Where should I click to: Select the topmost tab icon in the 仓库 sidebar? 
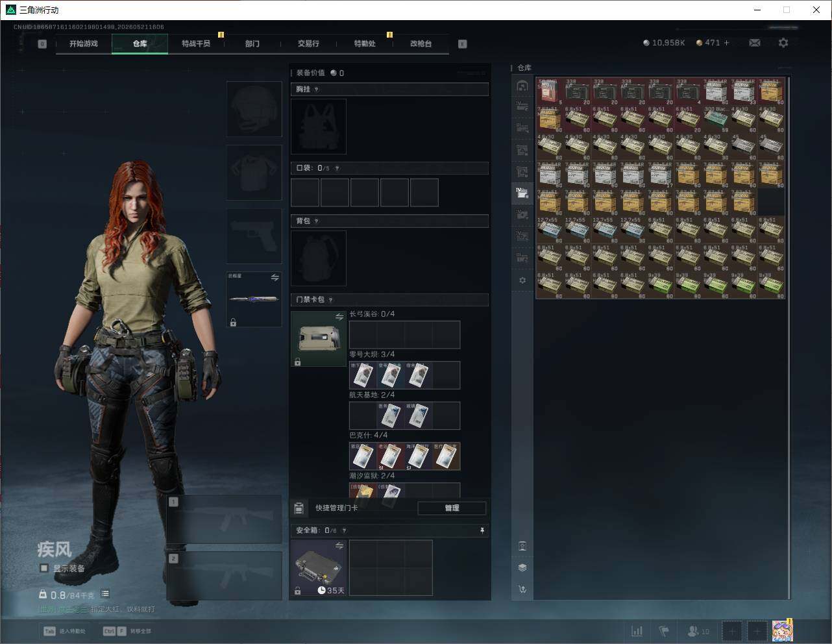tap(522, 86)
